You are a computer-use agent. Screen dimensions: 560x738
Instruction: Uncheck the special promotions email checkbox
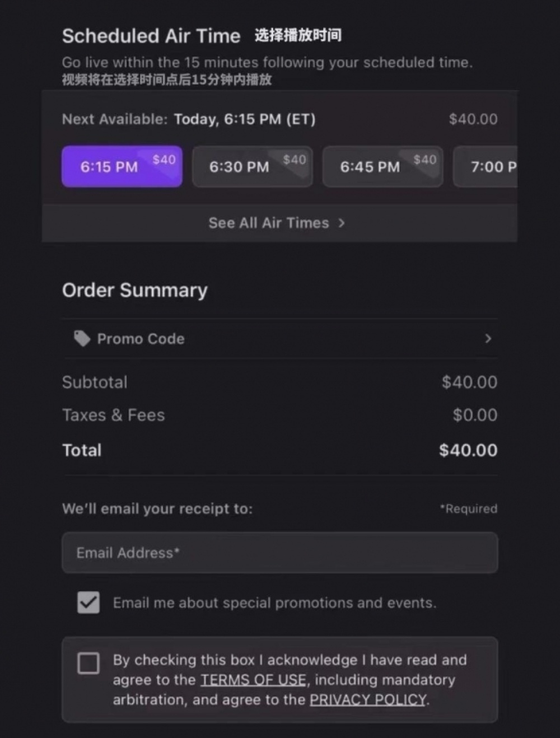[x=88, y=602]
